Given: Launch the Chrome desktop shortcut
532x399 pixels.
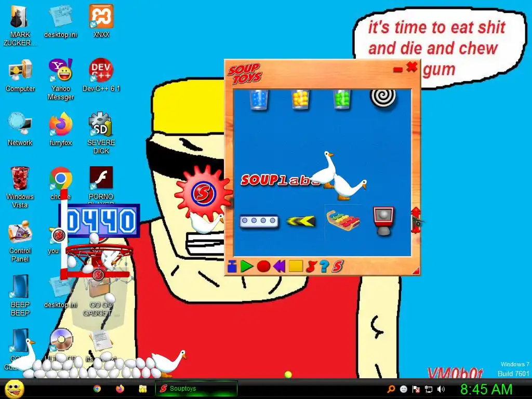Looking at the screenshot, I should [x=61, y=179].
